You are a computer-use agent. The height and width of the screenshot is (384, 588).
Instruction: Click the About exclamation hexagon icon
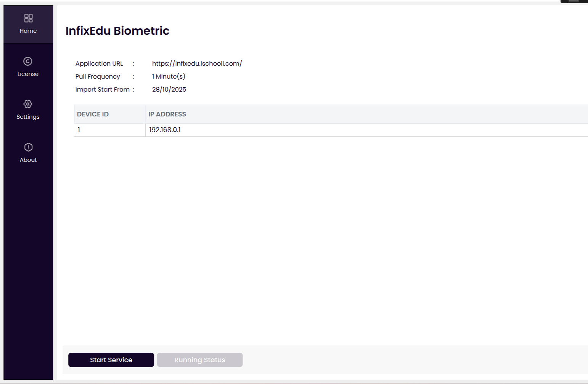[28, 147]
